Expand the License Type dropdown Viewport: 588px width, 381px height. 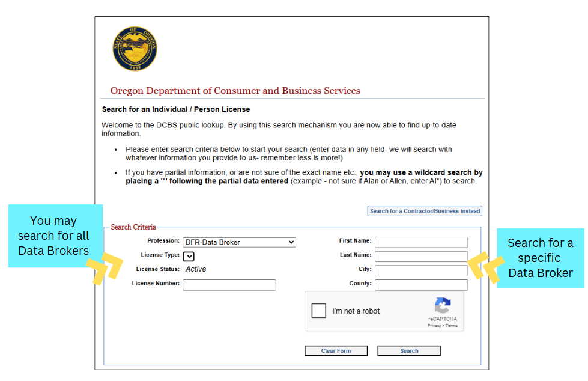coord(189,255)
